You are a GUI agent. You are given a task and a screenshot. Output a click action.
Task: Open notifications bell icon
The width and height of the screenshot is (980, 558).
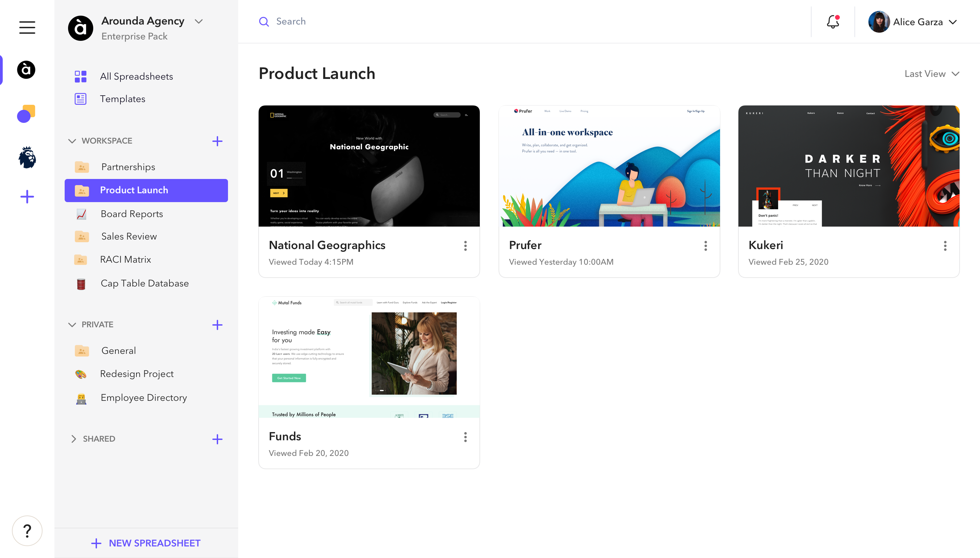pyautogui.click(x=833, y=21)
